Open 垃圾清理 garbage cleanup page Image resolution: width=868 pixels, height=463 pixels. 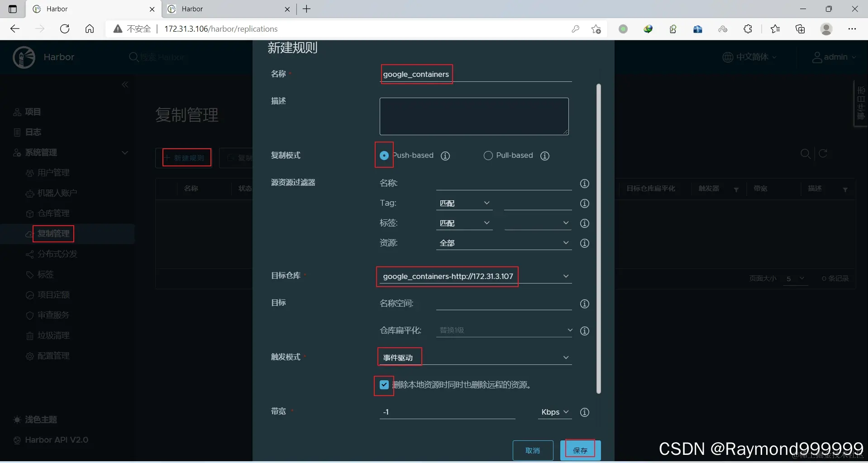(54, 335)
